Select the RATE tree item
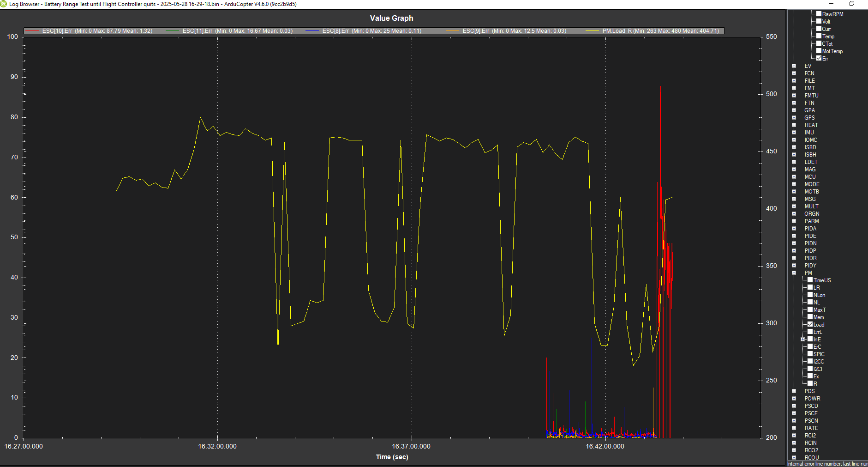Image resolution: width=868 pixels, height=467 pixels. (x=811, y=428)
